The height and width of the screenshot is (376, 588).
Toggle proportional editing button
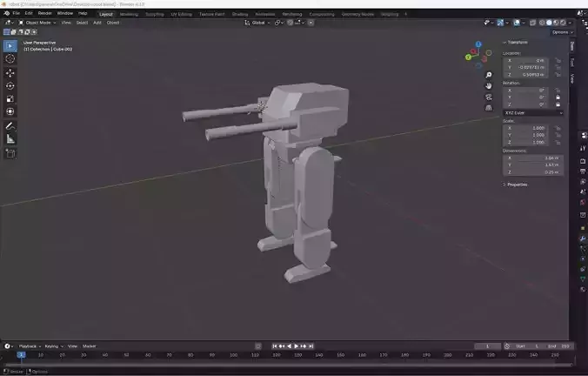pos(311,23)
